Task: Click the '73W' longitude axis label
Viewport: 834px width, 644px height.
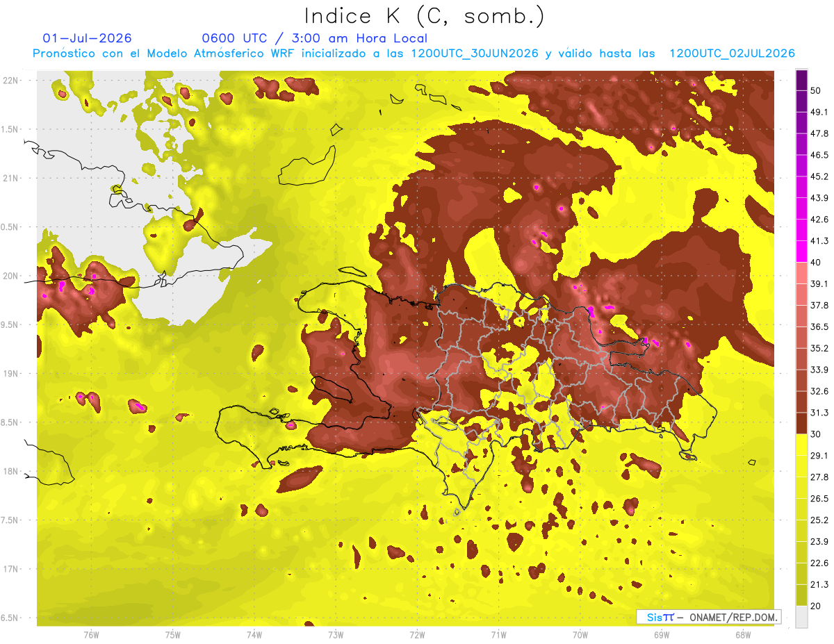Action: (336, 635)
